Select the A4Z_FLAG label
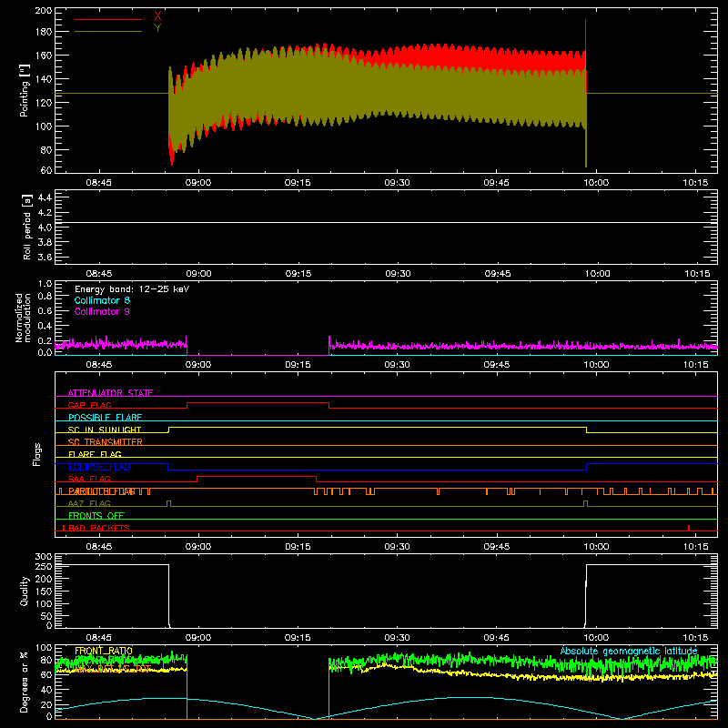The width and height of the screenshot is (728, 728). pyautogui.click(x=89, y=503)
